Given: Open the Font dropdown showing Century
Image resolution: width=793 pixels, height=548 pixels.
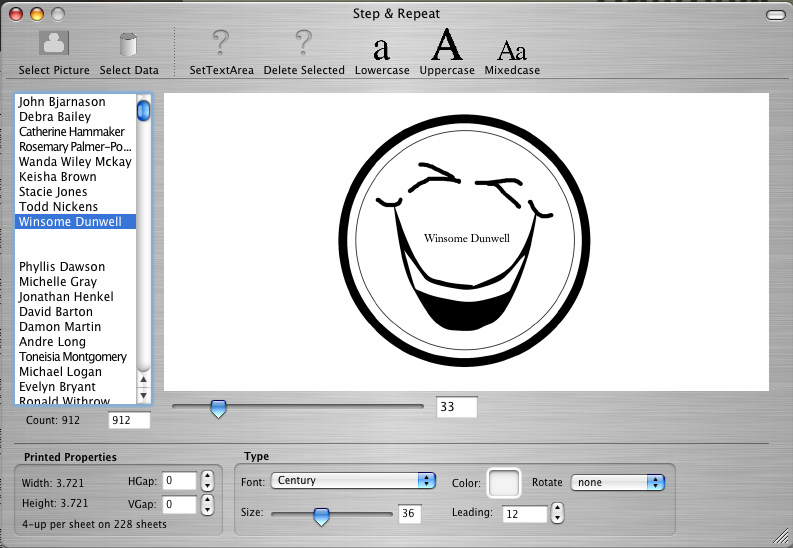Looking at the screenshot, I should point(352,481).
